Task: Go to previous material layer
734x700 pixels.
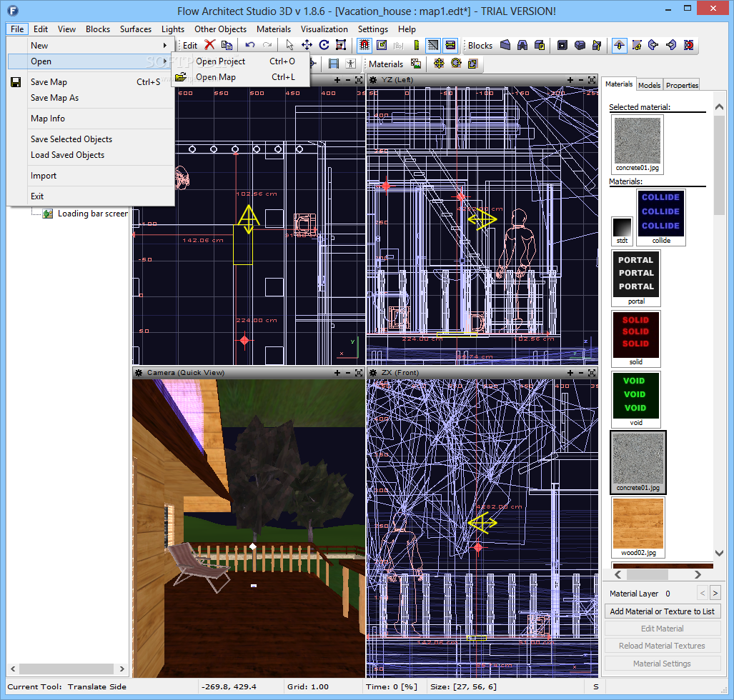Action: tap(702, 593)
